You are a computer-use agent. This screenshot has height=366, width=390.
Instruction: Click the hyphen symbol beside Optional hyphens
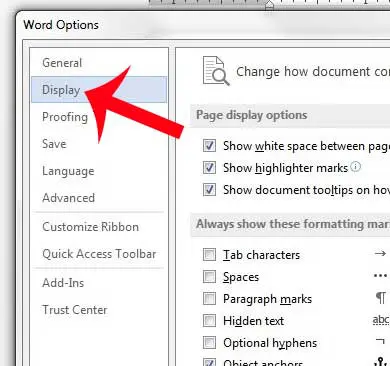point(380,341)
